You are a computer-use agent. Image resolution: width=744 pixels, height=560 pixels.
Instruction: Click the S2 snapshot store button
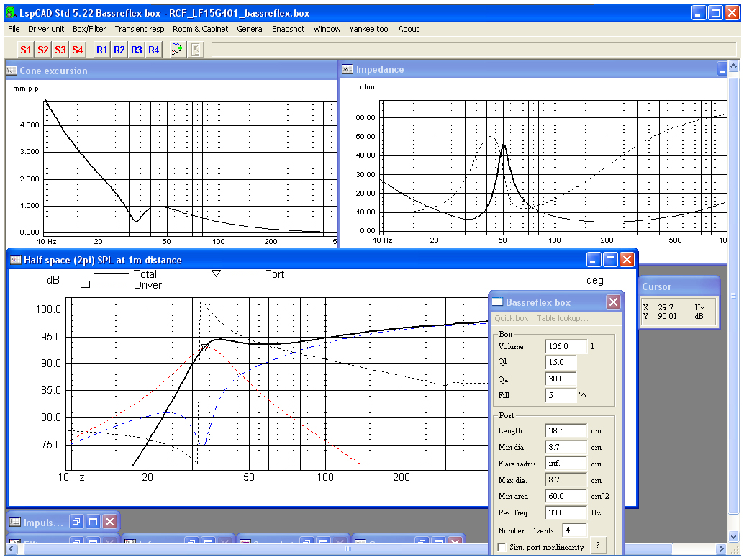tap(42, 50)
